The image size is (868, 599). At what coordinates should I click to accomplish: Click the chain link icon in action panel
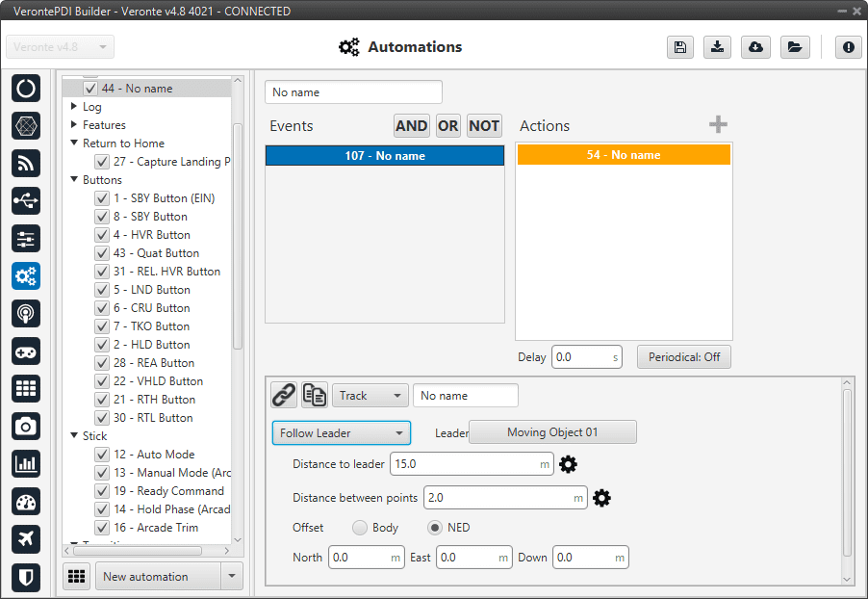(x=283, y=395)
